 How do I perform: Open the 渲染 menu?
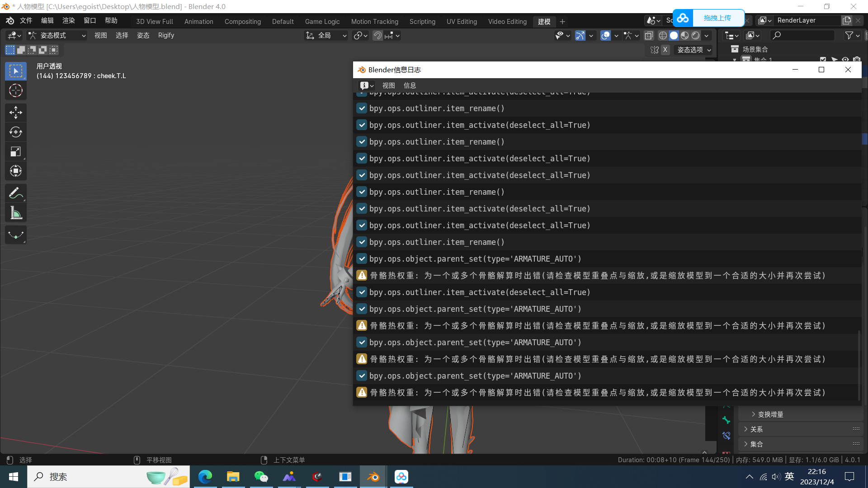tap(68, 21)
